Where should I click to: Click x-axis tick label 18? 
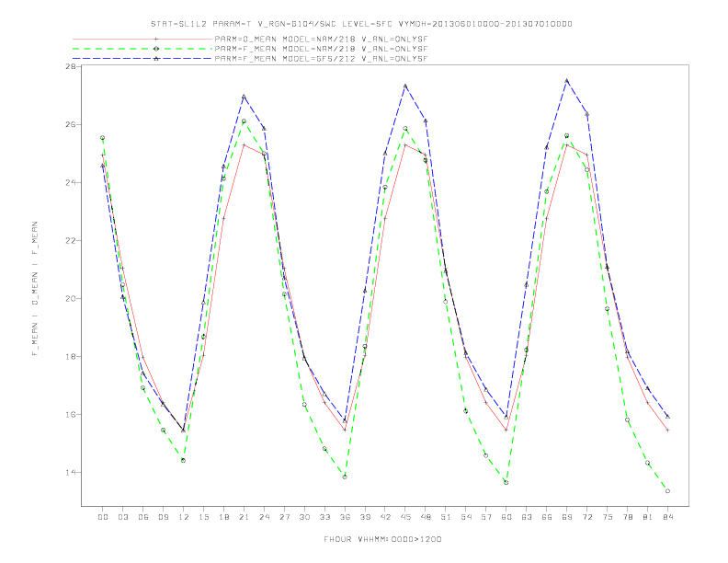click(x=223, y=517)
